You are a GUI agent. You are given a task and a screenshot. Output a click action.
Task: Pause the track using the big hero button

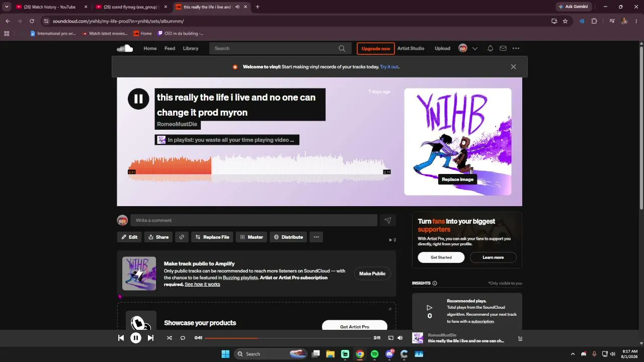138,99
